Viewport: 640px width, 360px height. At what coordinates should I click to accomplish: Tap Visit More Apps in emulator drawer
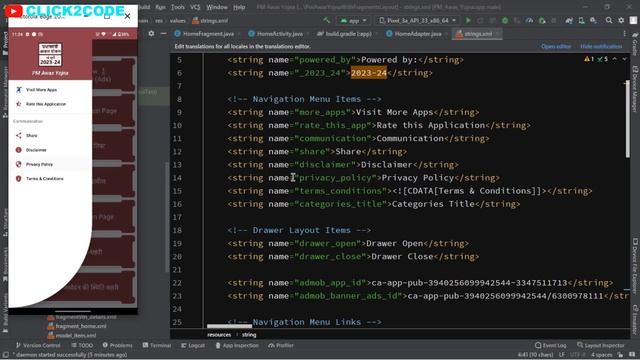50,90
